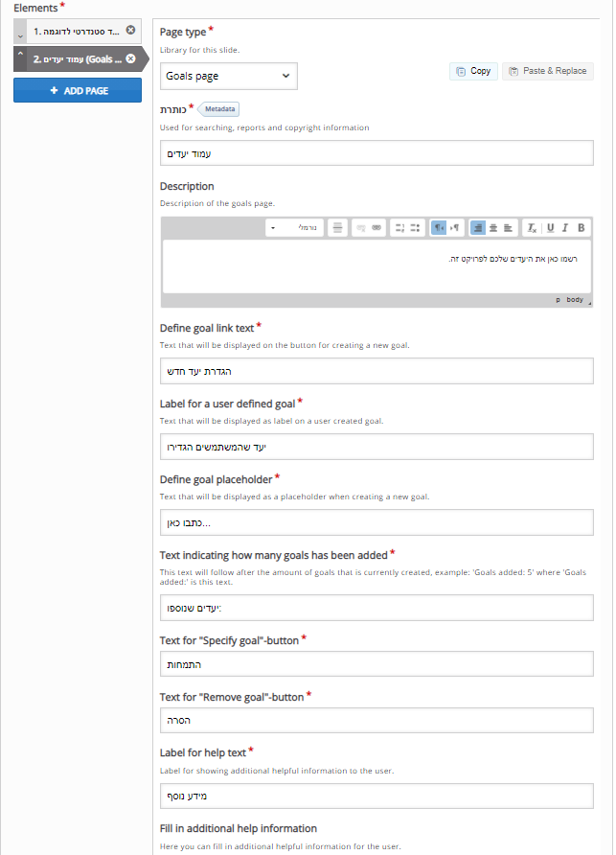Image resolution: width=616 pixels, height=855 pixels.
Task: Select element 1 in the Elements list
Action: pos(77,31)
